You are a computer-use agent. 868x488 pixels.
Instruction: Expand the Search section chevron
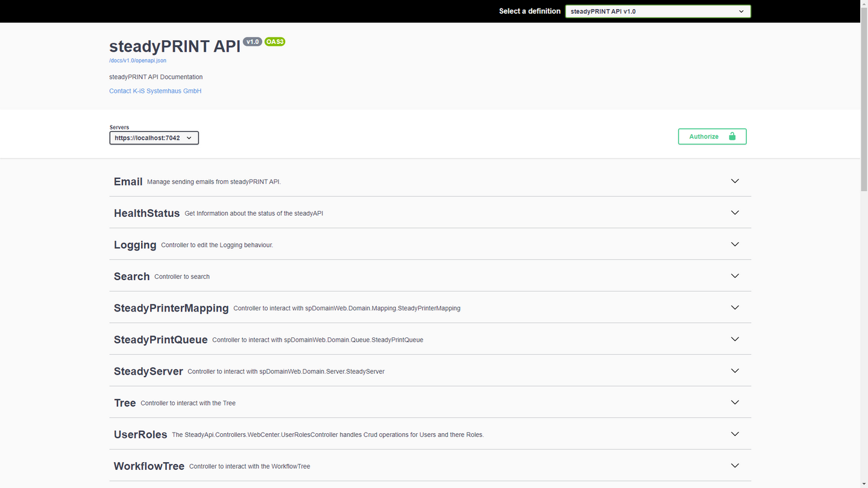coord(735,276)
